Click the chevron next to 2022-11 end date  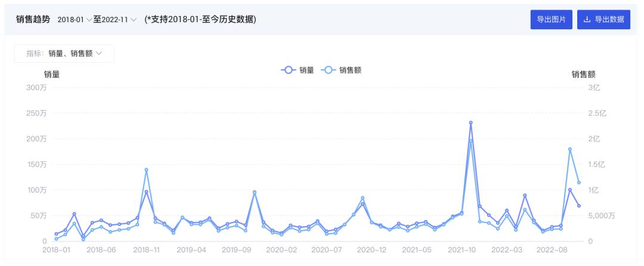(x=134, y=20)
